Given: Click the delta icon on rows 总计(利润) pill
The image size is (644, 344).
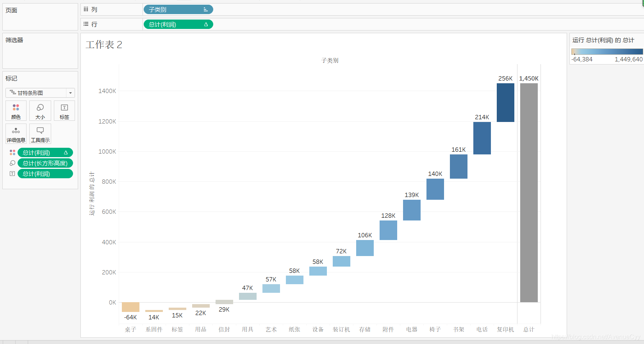Looking at the screenshot, I should pyautogui.click(x=206, y=24).
